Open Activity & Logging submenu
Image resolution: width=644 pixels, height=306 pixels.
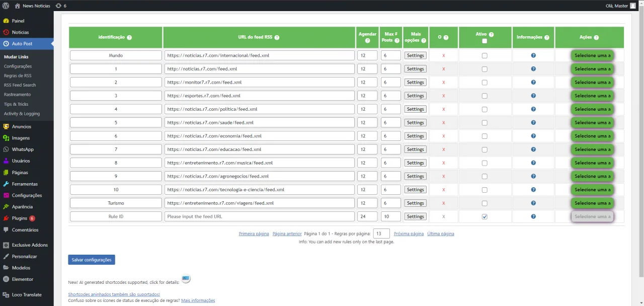coord(22,114)
